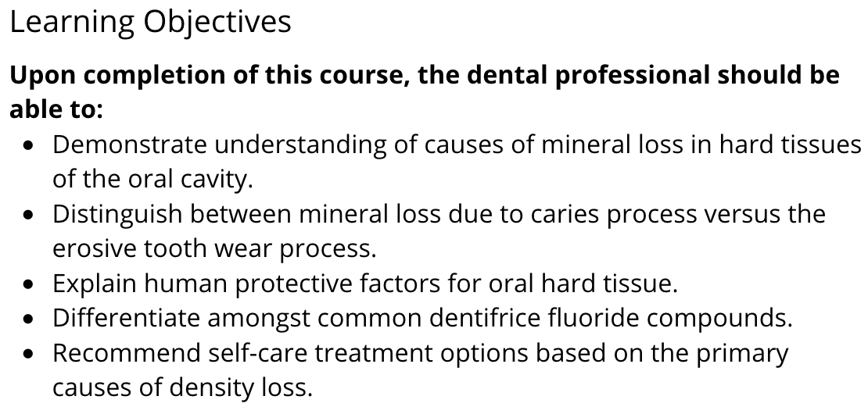
Task: Click the 'causes of density loss.' line
Action: [183, 387]
